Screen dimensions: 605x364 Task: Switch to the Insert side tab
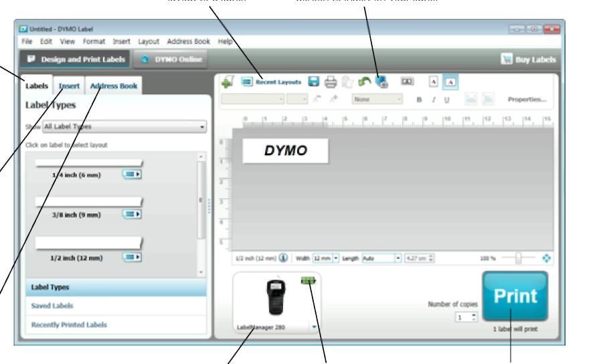click(69, 86)
